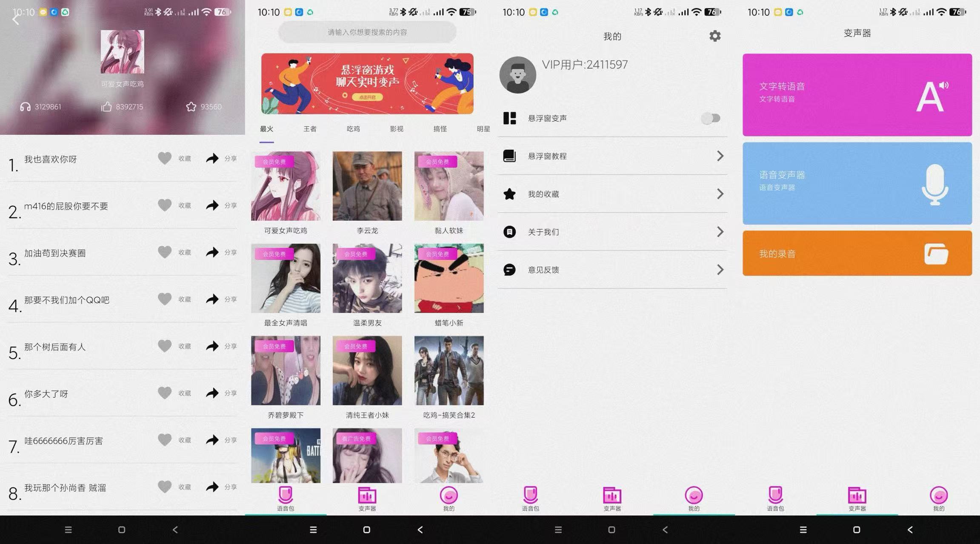
Task: Open 我的收藏 chevron arrow
Action: [720, 194]
